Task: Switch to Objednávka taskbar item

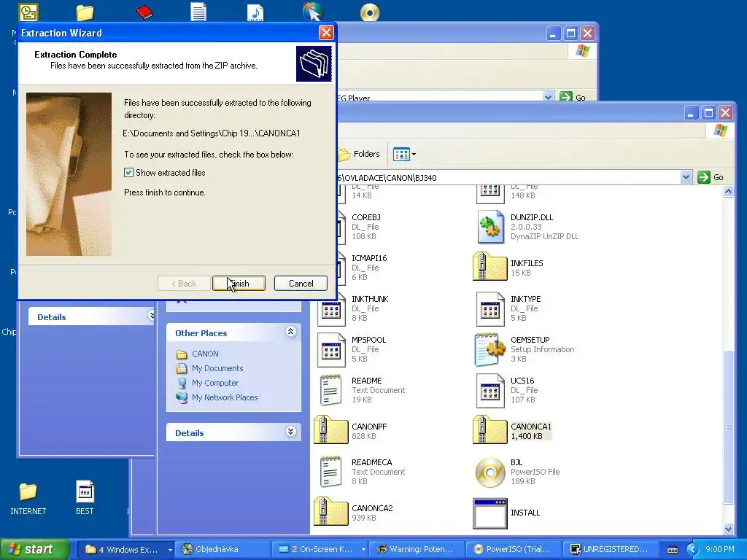Action: [x=222, y=550]
